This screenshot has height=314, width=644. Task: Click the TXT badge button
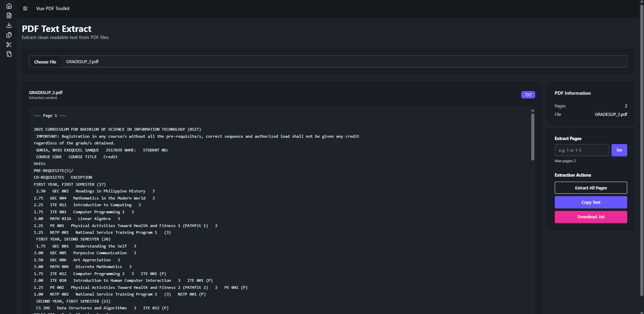528,95
